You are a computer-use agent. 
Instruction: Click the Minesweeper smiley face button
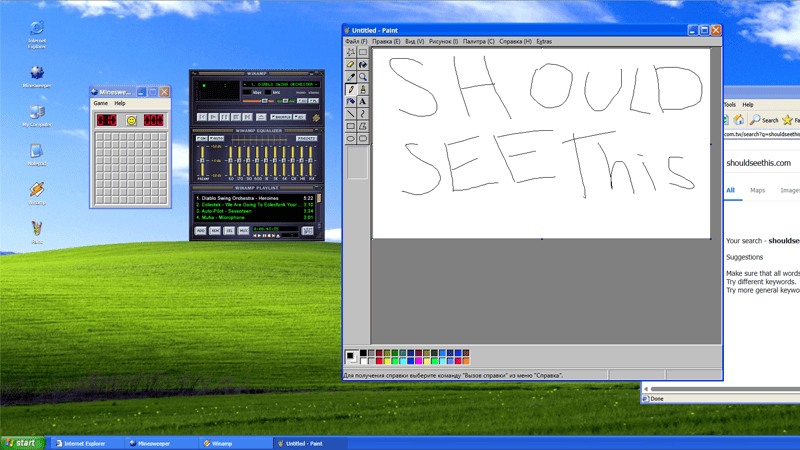[131, 120]
